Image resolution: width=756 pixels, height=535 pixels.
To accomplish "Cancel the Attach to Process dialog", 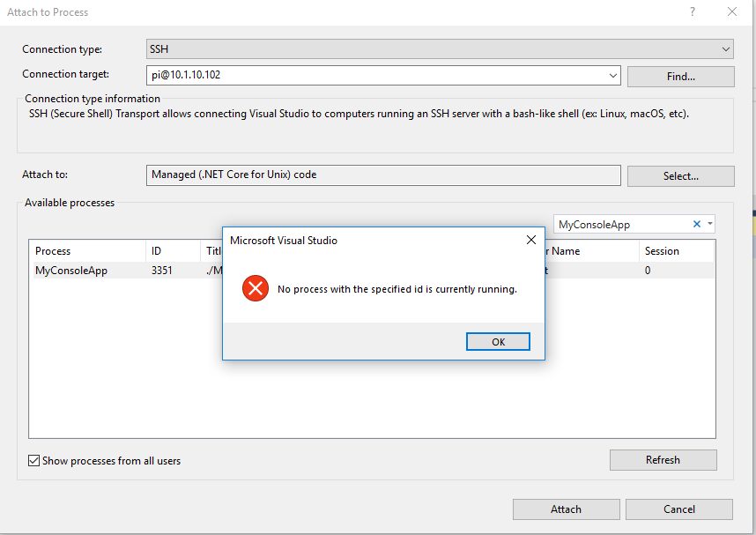I will tap(678, 509).
